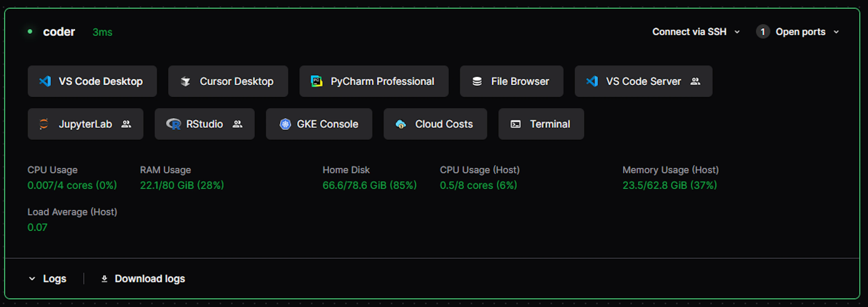Open the Open ports dropdown chevron
The width and height of the screenshot is (868, 307).
coord(836,32)
